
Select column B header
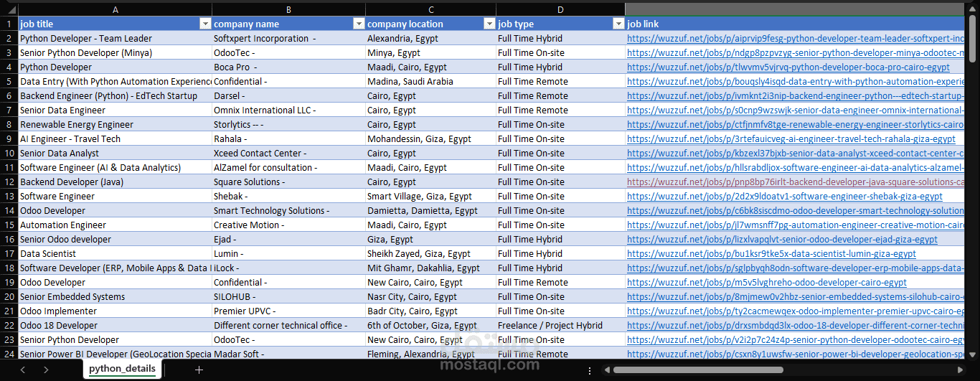[288, 9]
